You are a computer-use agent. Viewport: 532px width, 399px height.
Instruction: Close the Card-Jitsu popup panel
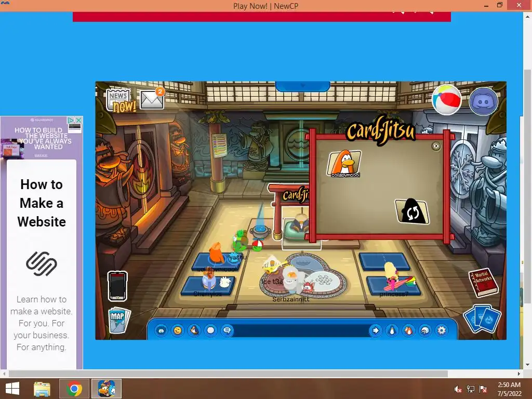[436, 146]
